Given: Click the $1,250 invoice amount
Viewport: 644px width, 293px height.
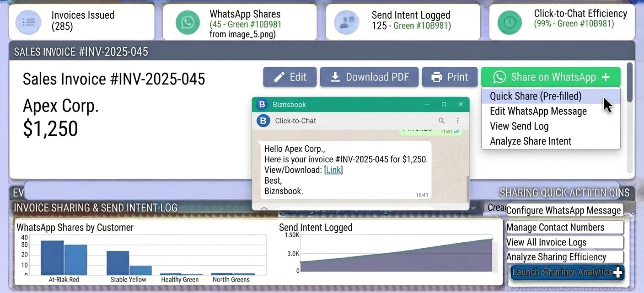Looking at the screenshot, I should pos(50,129).
